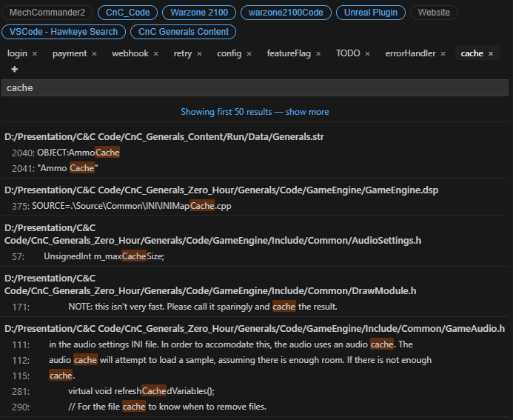The height and width of the screenshot is (420, 513).
Task: Close the TODO tab
Action: (368, 53)
